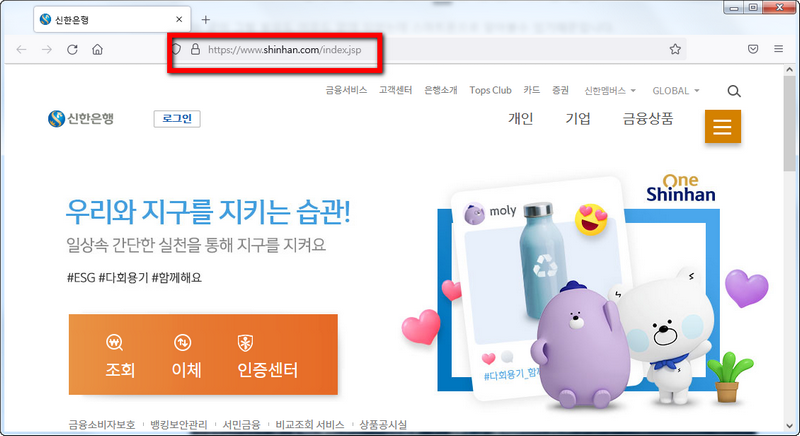The image size is (800, 436).
Task: Click the scrollbar down arrow
Action: coord(789,426)
